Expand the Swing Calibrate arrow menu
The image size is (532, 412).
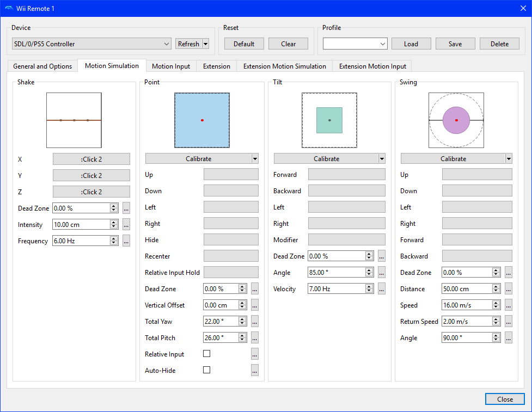508,159
